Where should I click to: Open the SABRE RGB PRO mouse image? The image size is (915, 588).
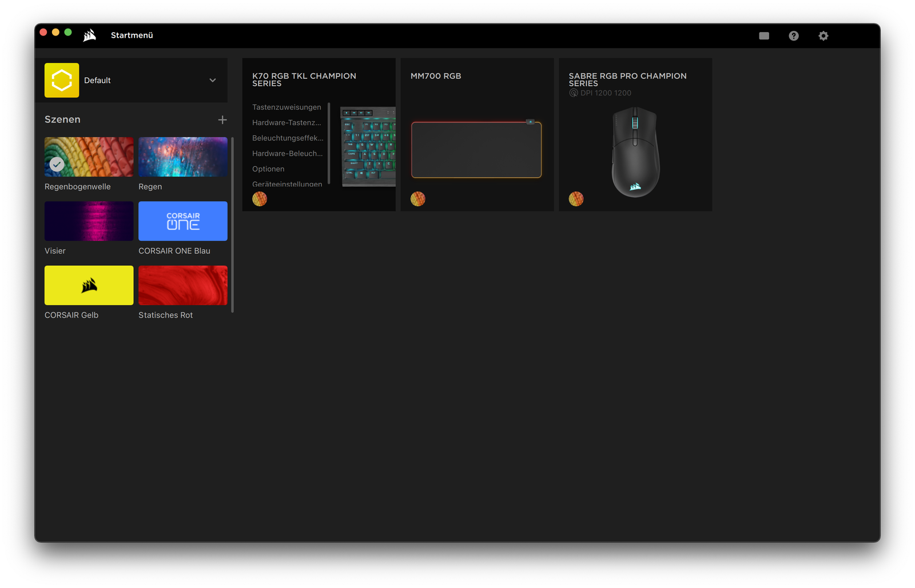pyautogui.click(x=635, y=152)
